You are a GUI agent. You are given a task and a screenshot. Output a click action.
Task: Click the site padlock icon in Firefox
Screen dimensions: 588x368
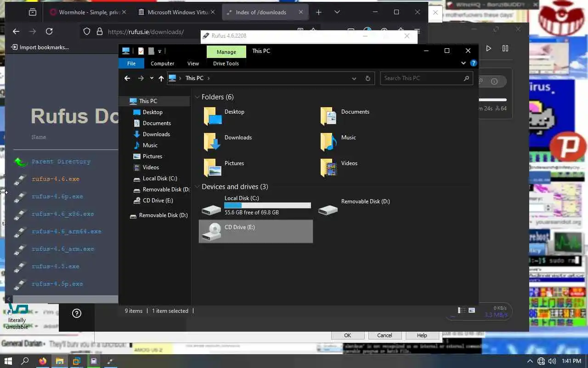(x=99, y=32)
